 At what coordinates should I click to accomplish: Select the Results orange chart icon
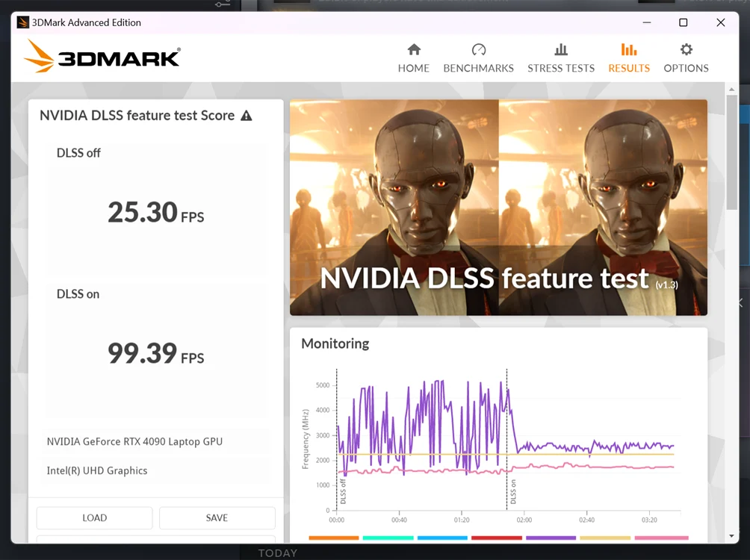(628, 49)
